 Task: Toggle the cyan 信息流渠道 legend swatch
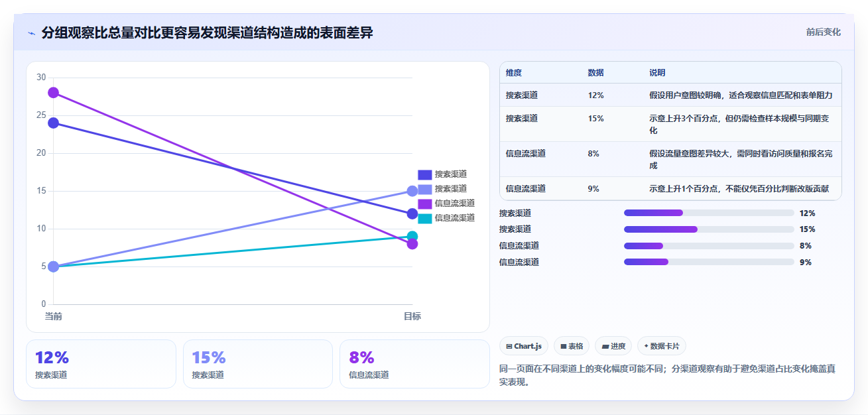424,218
